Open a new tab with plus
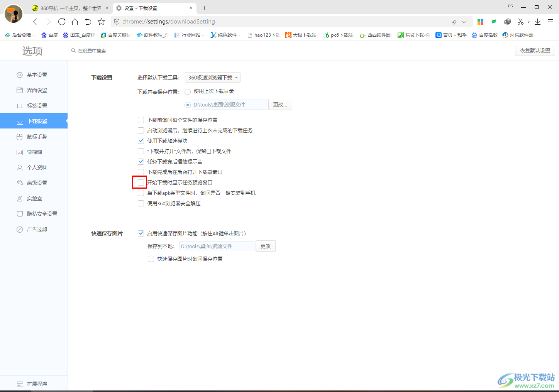 pos(204,8)
